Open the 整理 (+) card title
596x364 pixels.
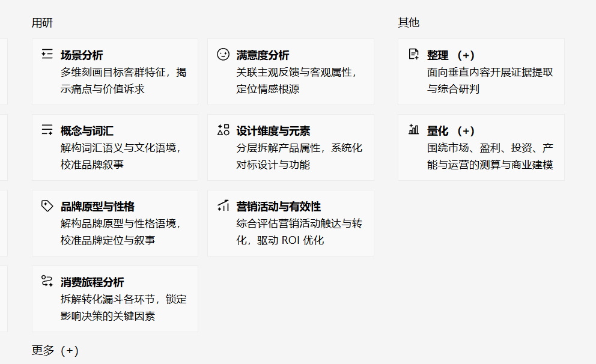pyautogui.click(x=451, y=55)
